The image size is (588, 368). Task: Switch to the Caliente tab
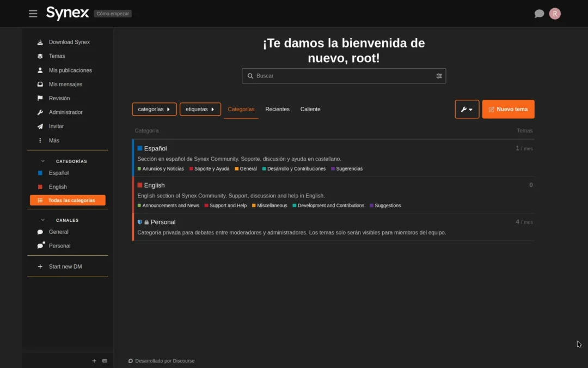tap(310, 109)
